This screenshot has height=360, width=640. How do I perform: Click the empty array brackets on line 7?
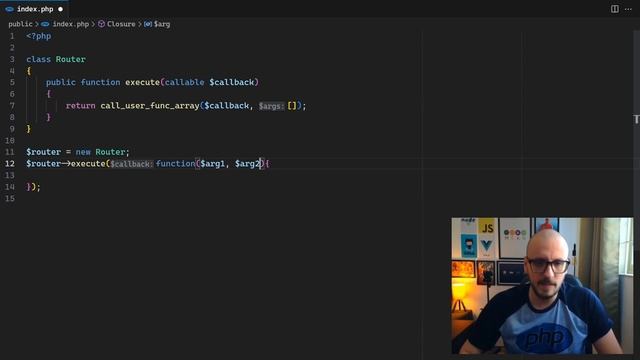tap(292, 106)
